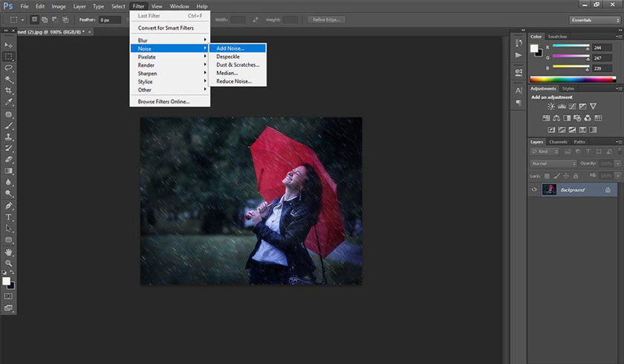Hide the Background layer visibility eye
Screen dimensions: 624x364
click(x=534, y=189)
